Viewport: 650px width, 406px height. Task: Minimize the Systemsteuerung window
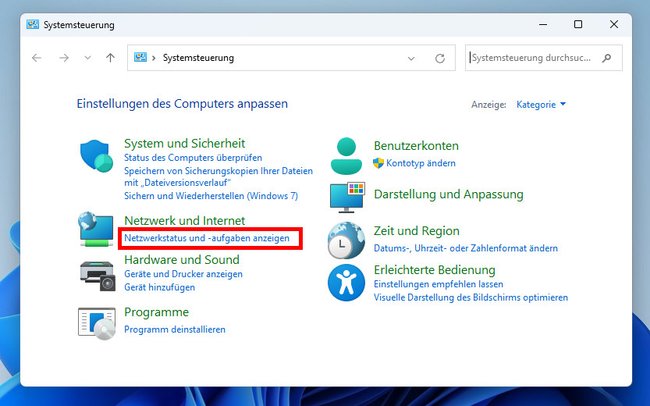coord(543,24)
